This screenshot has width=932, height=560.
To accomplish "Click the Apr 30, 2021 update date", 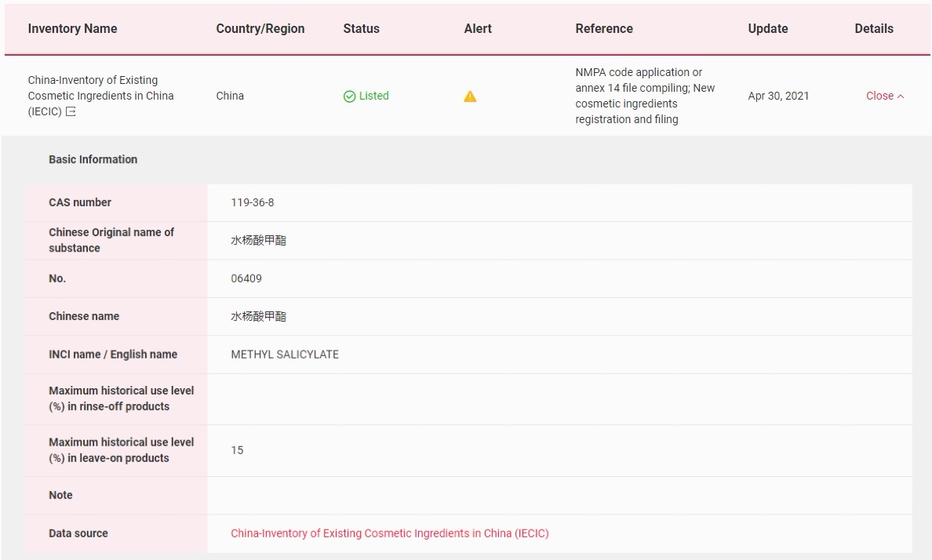I will (778, 96).
